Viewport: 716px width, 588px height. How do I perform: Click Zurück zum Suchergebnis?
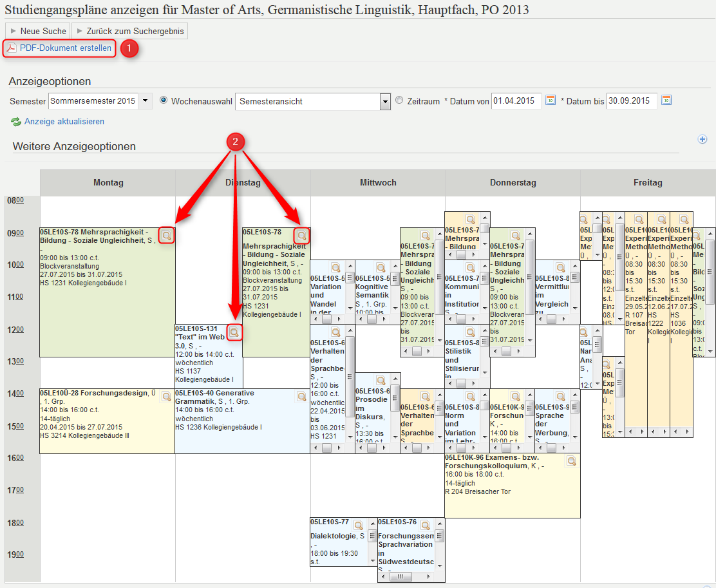tap(129, 31)
